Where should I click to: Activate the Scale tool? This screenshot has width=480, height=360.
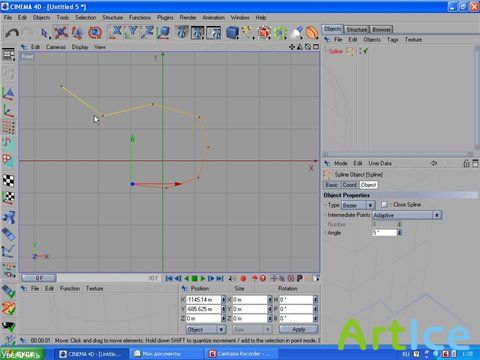[77, 32]
